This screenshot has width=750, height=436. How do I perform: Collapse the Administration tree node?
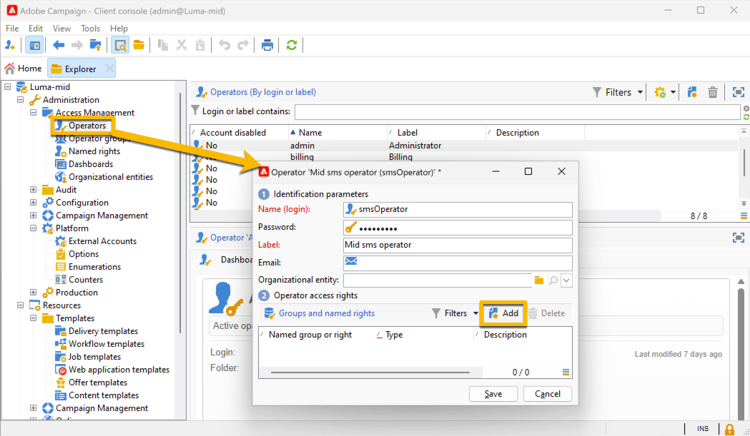tap(21, 100)
